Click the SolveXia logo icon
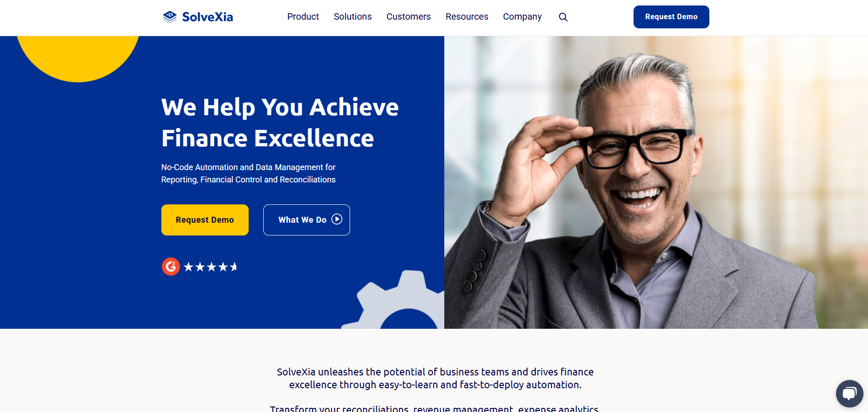Screen dimensions: 868x412 click(x=170, y=17)
